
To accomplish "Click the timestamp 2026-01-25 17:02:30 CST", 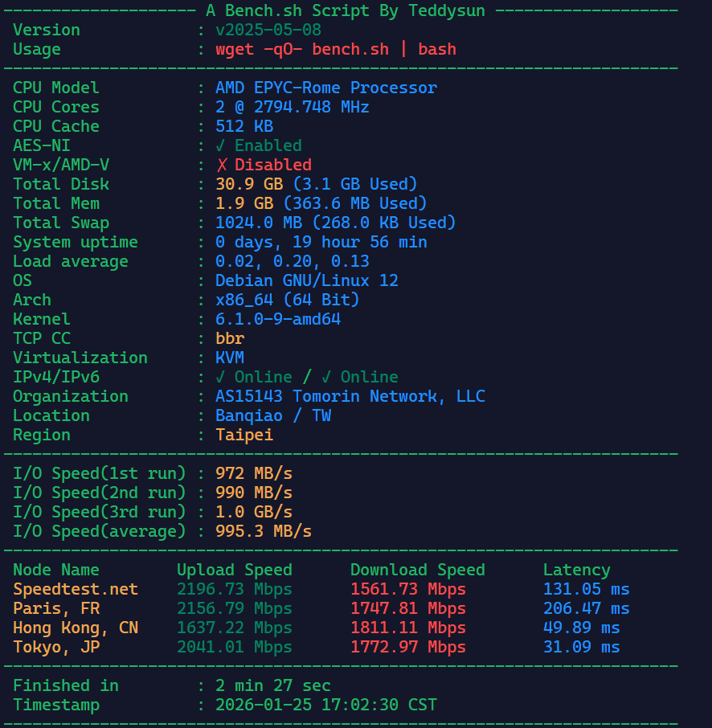I will (325, 705).
